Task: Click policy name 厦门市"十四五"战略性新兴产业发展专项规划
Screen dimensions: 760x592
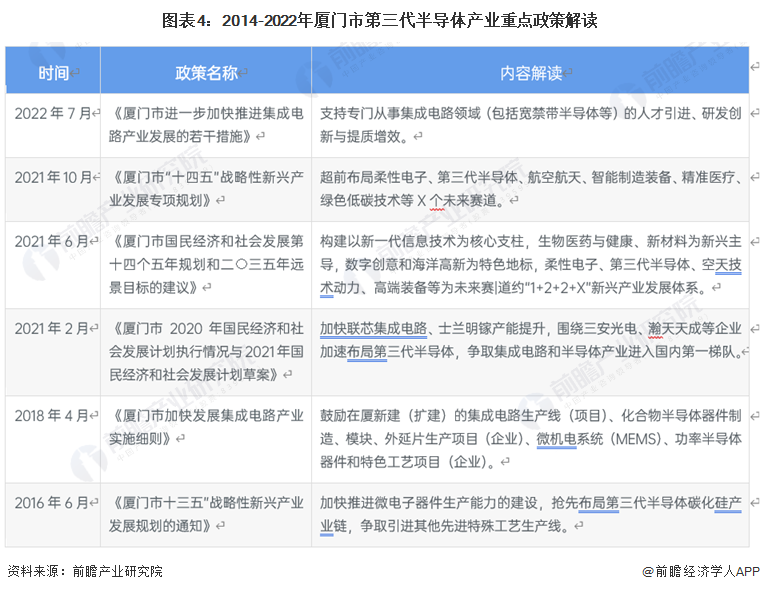Action: 206,189
